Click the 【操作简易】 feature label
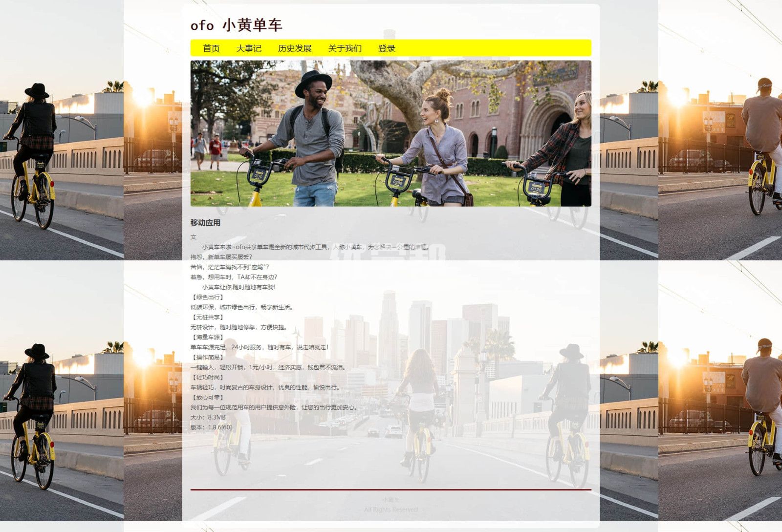The height and width of the screenshot is (532, 782). point(208,357)
